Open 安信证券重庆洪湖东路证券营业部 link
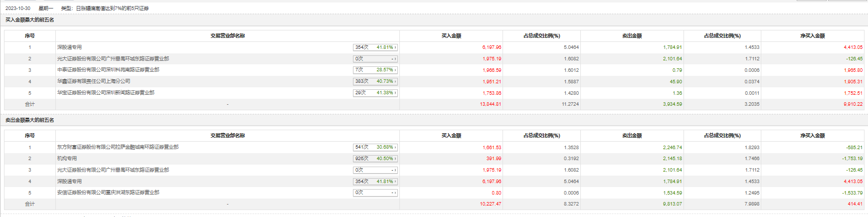This screenshot has width=868, height=217. (108, 193)
